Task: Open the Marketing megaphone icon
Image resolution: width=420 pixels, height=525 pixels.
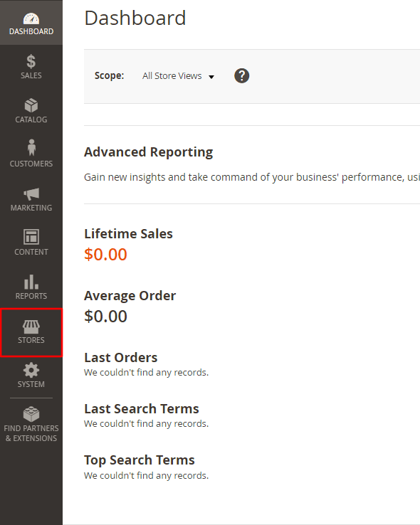Action: click(31, 194)
